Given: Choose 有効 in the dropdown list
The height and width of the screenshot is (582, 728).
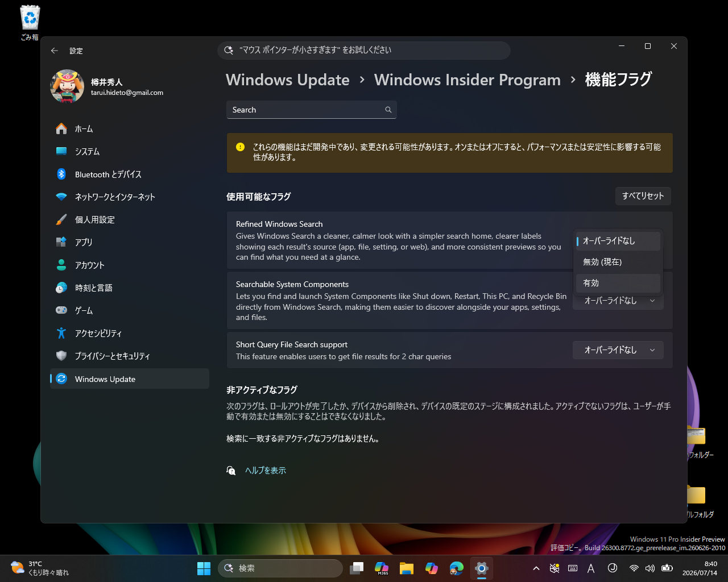Looking at the screenshot, I should (x=618, y=283).
